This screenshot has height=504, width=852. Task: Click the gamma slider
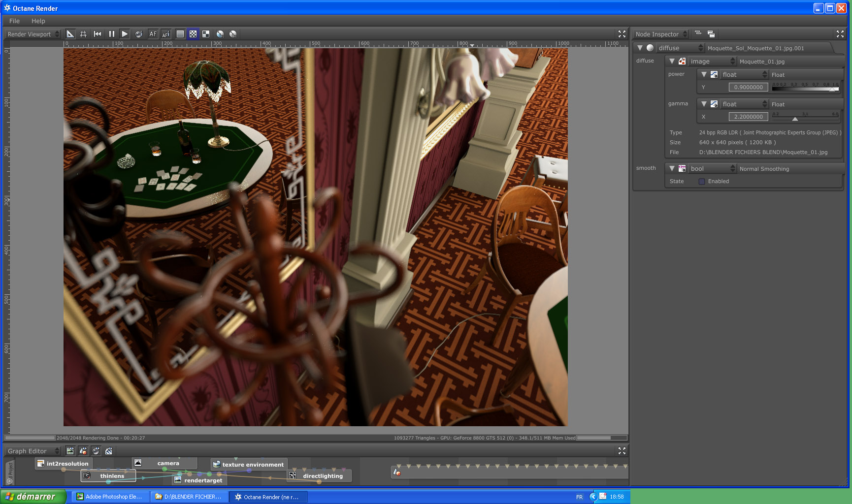coord(805,117)
